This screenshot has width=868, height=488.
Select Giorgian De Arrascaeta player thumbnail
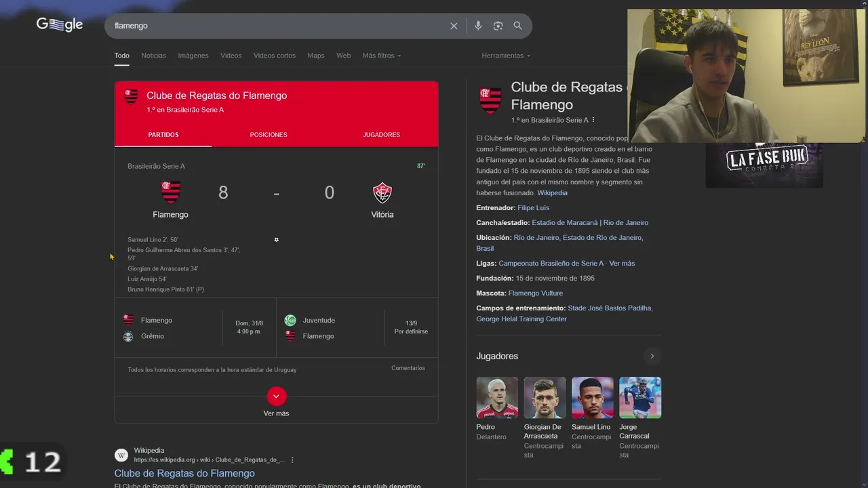coord(545,398)
